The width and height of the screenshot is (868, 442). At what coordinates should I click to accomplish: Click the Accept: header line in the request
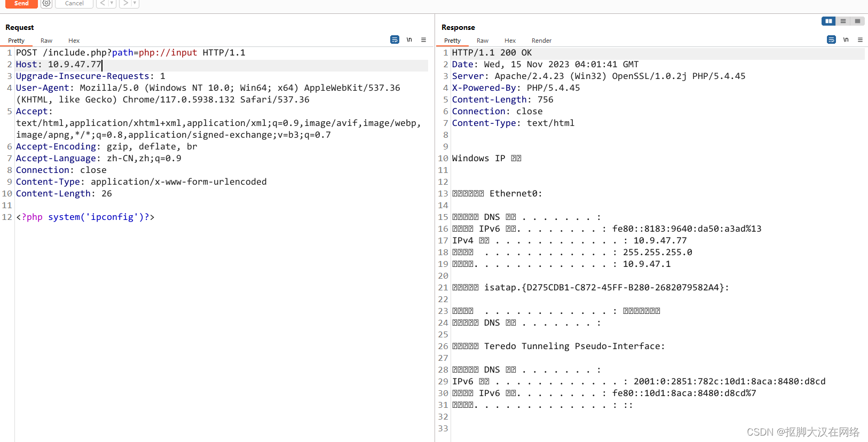(34, 111)
